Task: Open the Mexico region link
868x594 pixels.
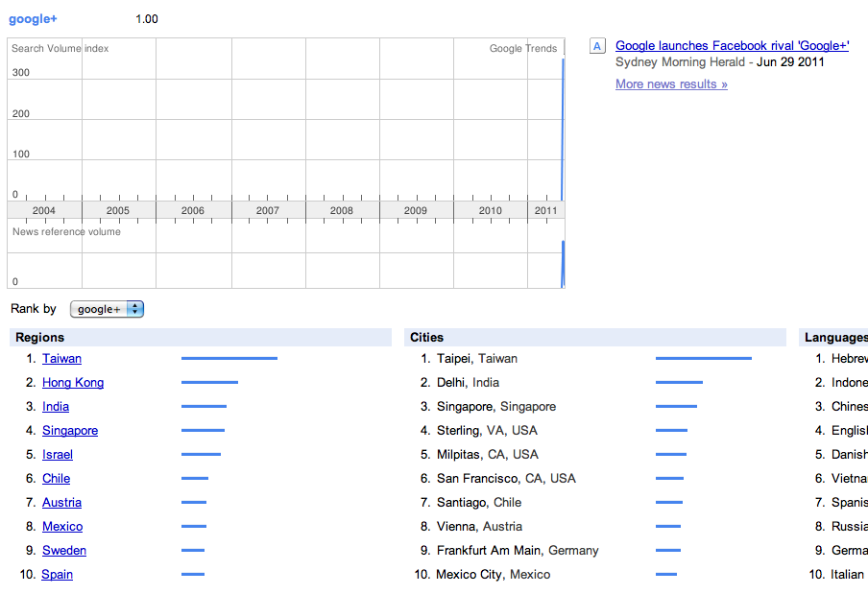Action: (x=62, y=527)
